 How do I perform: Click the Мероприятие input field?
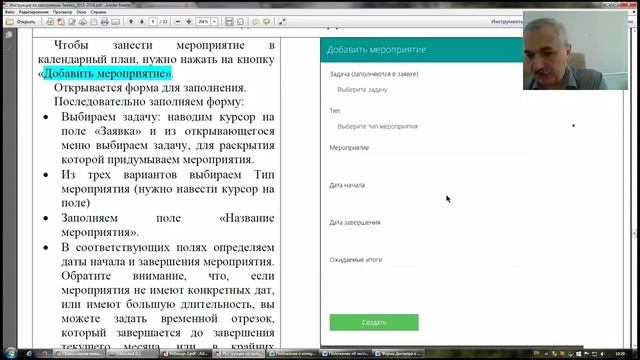pos(453,162)
